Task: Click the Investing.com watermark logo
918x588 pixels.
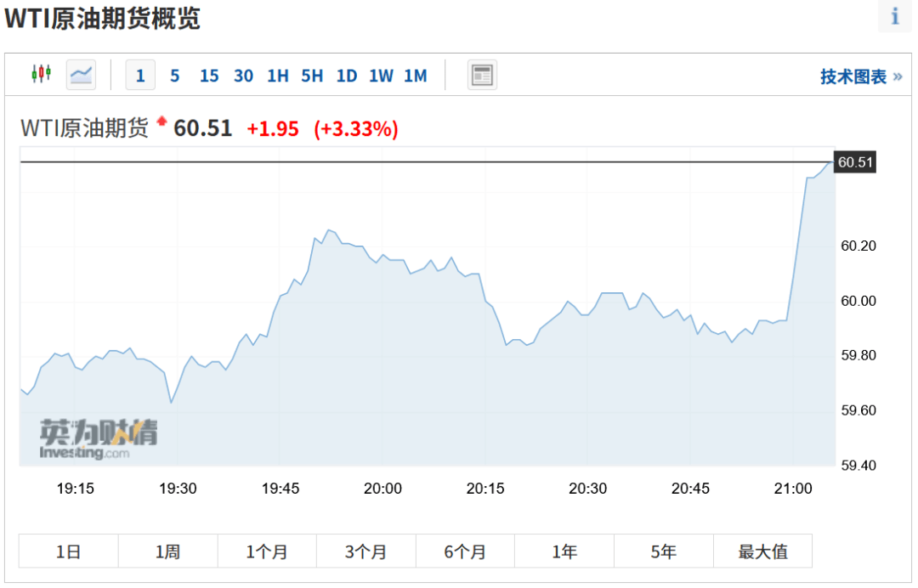Action: click(x=99, y=438)
